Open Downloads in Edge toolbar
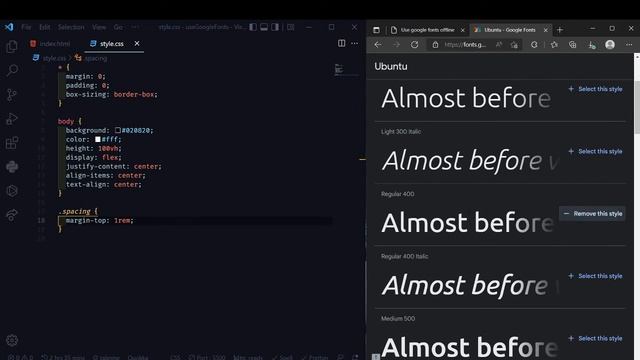The height and width of the screenshot is (360, 640). [592, 45]
